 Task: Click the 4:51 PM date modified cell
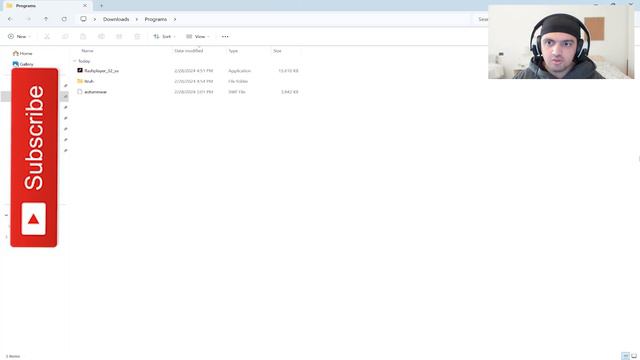(x=193, y=71)
